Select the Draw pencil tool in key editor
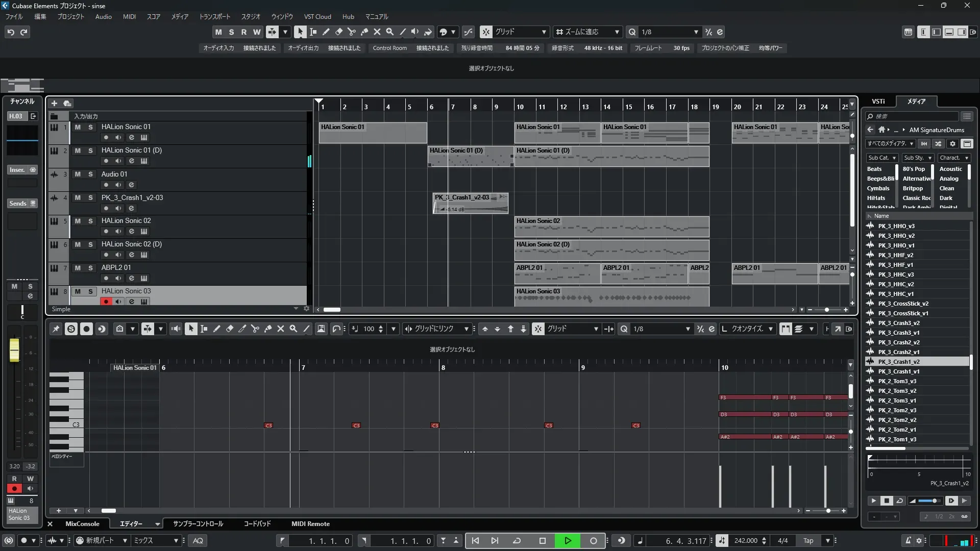 point(216,329)
